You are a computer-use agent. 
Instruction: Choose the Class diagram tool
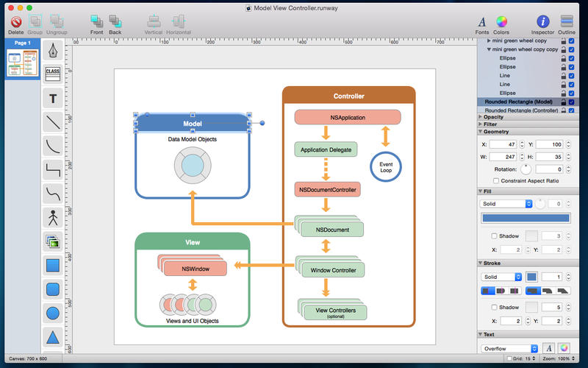53,74
